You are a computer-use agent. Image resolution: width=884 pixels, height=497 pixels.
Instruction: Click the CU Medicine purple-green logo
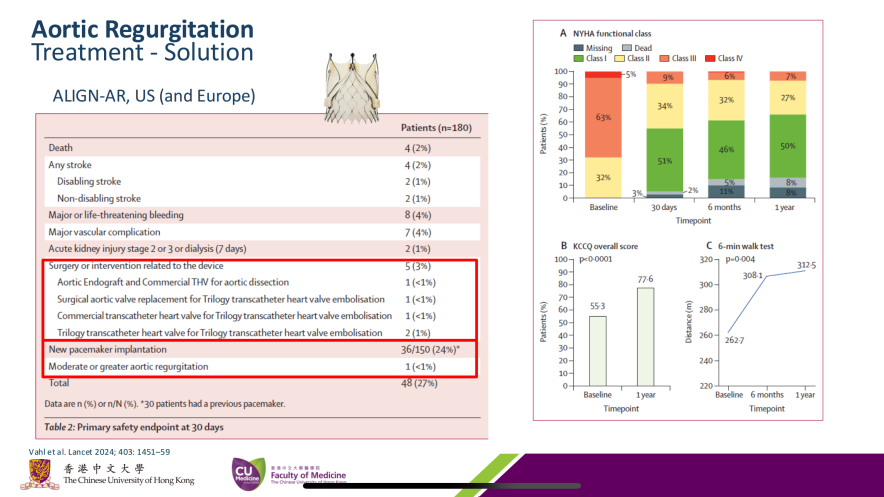click(248, 473)
